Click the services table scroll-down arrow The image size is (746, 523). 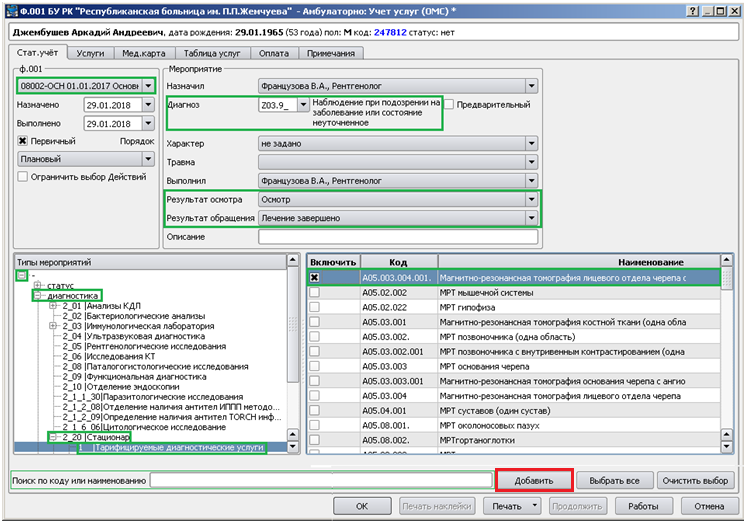(x=726, y=446)
